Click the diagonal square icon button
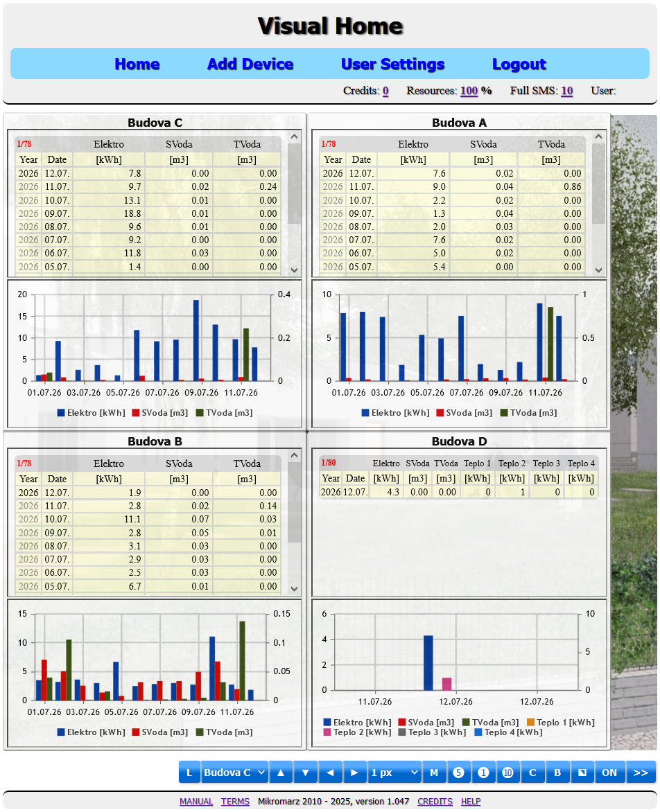The height and width of the screenshot is (812, 660). (582, 772)
